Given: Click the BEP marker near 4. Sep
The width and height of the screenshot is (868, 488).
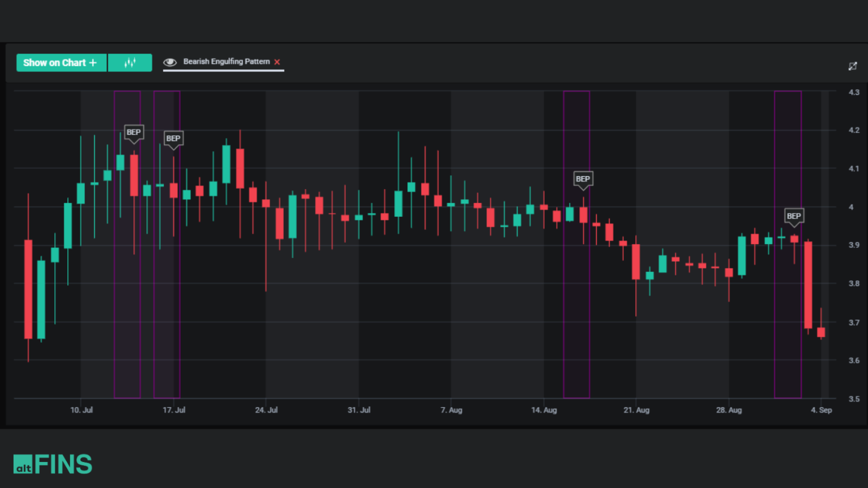Looking at the screenshot, I should click(x=794, y=217).
